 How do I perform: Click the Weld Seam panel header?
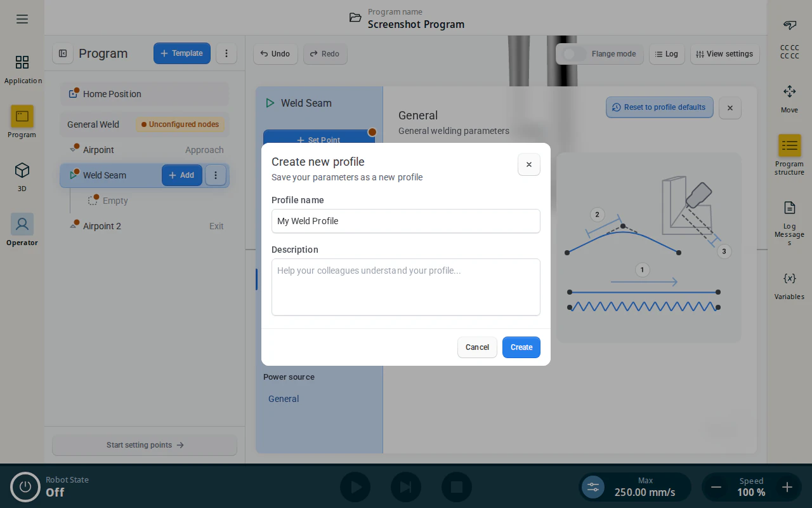coord(306,103)
